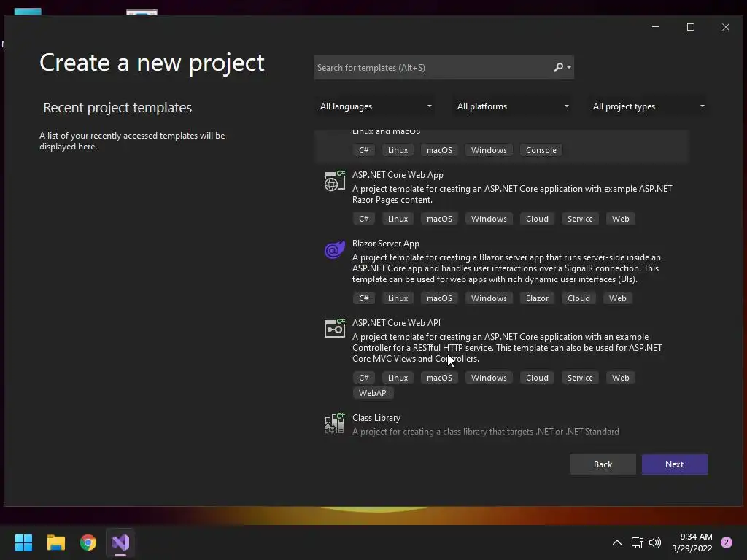Click Windows tag in Console app row
The height and width of the screenshot is (560, 747).
(x=489, y=150)
